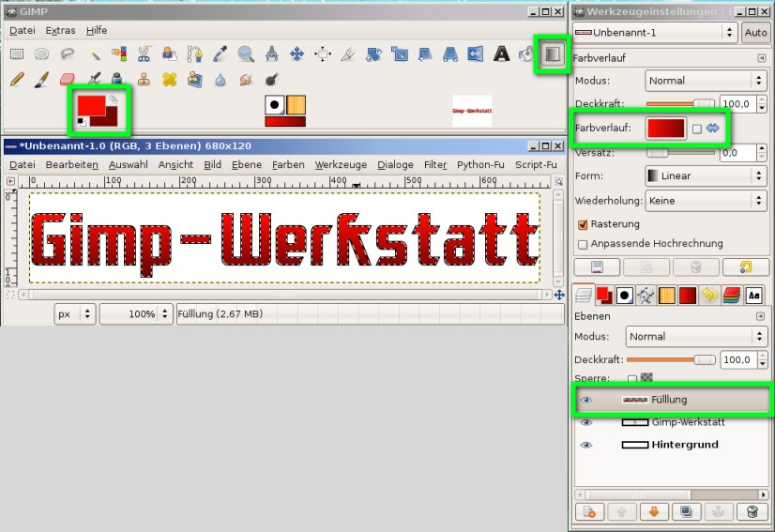This screenshot has width=775, height=532.
Task: Select the Crop tool
Action: coord(348,53)
